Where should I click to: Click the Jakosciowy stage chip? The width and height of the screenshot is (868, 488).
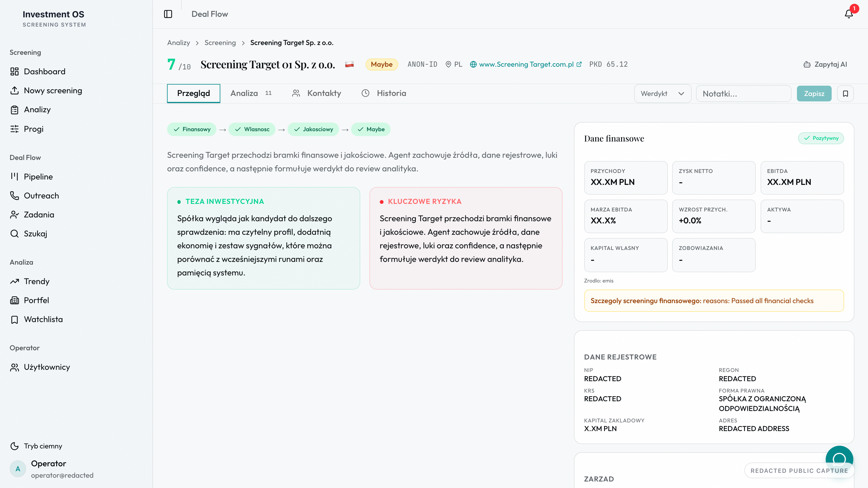point(313,129)
